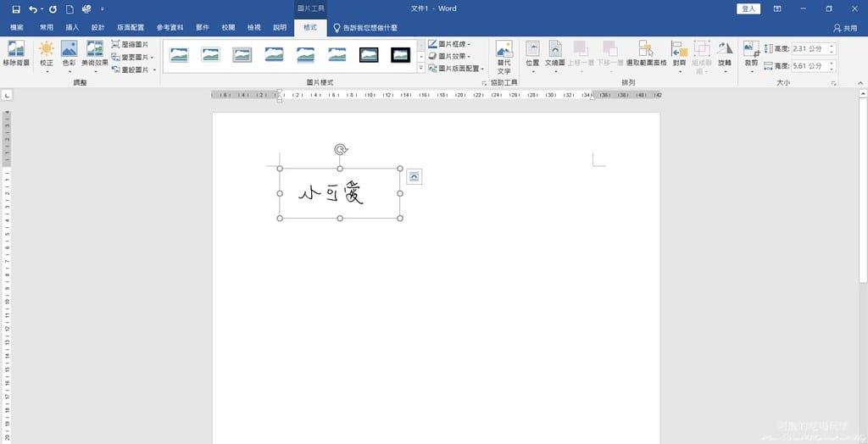Open ribbon display options icon
Image resolution: width=868 pixels, height=444 pixels.
(777, 8)
